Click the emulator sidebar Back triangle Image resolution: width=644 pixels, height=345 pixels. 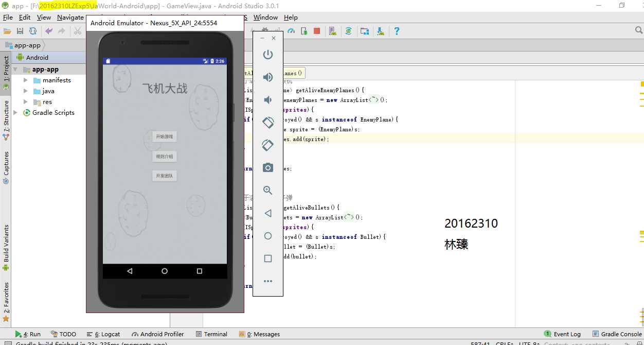[x=268, y=213]
